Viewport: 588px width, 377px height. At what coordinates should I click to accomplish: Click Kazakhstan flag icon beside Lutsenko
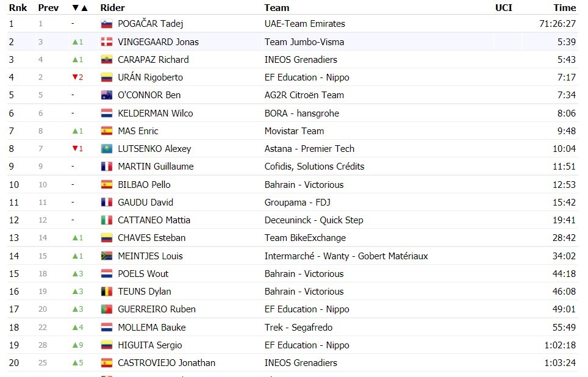pos(106,149)
